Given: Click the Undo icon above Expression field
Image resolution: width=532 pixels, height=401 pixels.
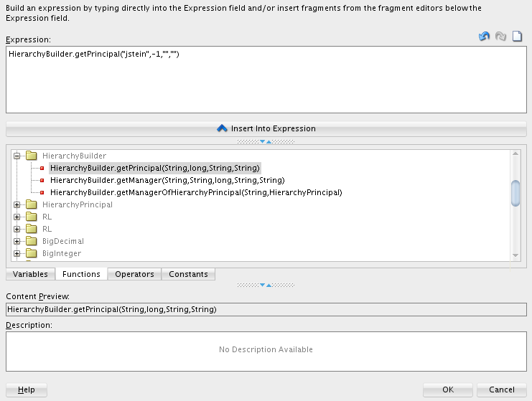Looking at the screenshot, I should pos(484,37).
